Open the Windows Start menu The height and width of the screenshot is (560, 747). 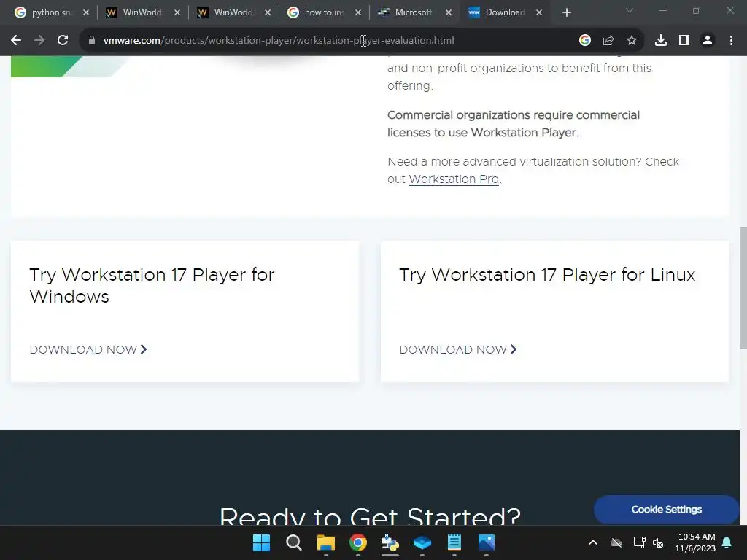coord(261,542)
